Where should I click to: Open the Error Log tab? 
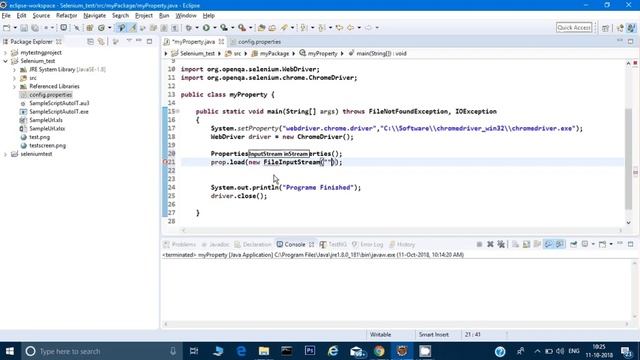click(x=367, y=244)
